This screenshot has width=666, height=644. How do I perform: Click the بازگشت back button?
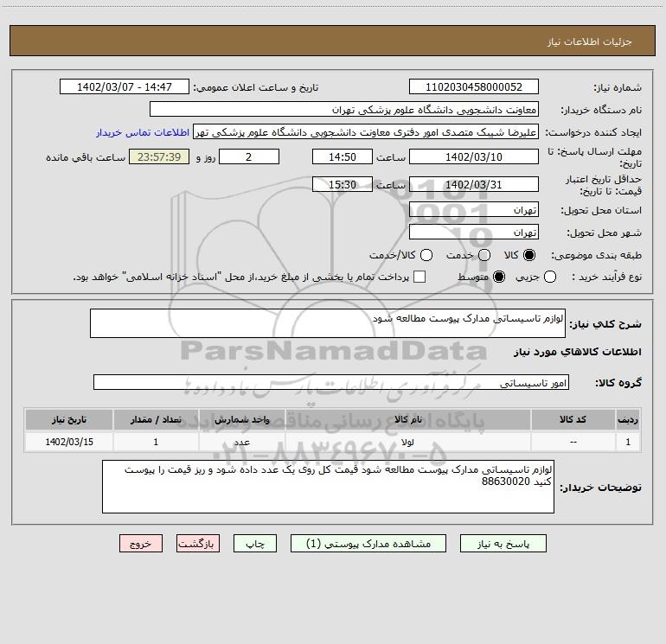point(198,544)
